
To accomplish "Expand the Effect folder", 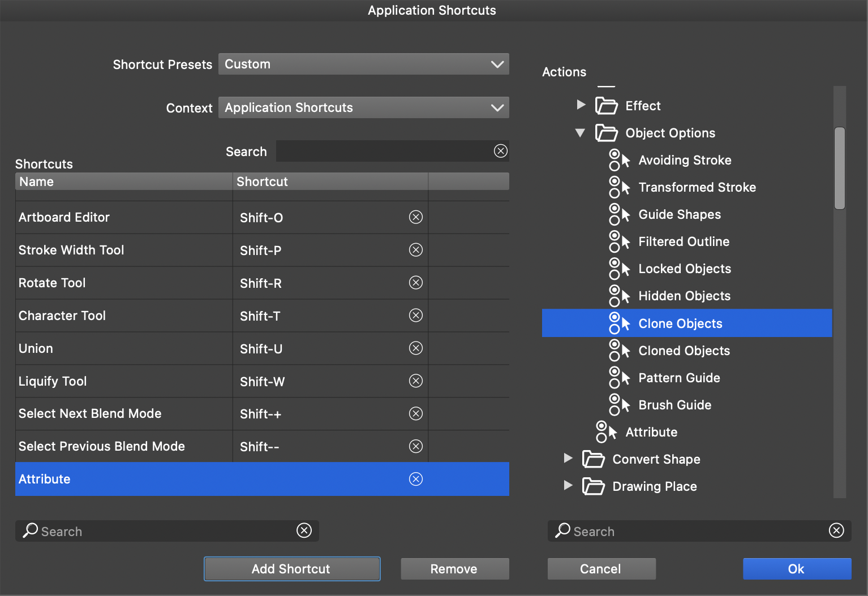I will [581, 105].
